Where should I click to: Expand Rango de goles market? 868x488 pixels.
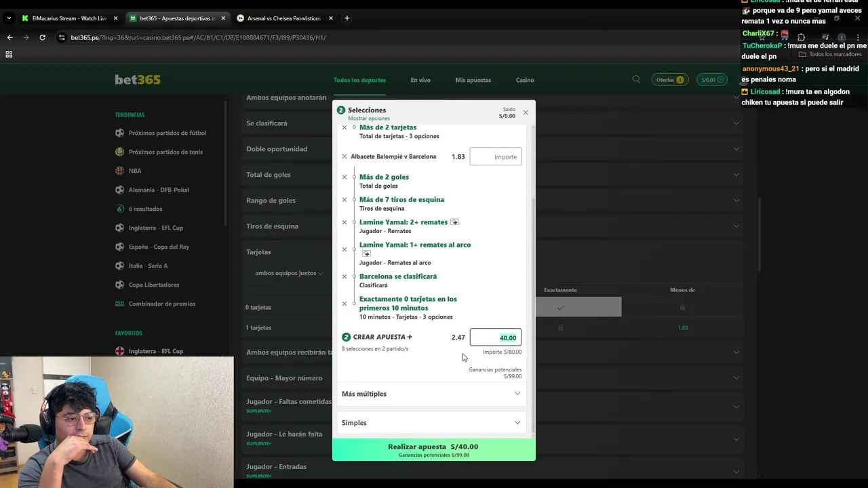pos(492,201)
